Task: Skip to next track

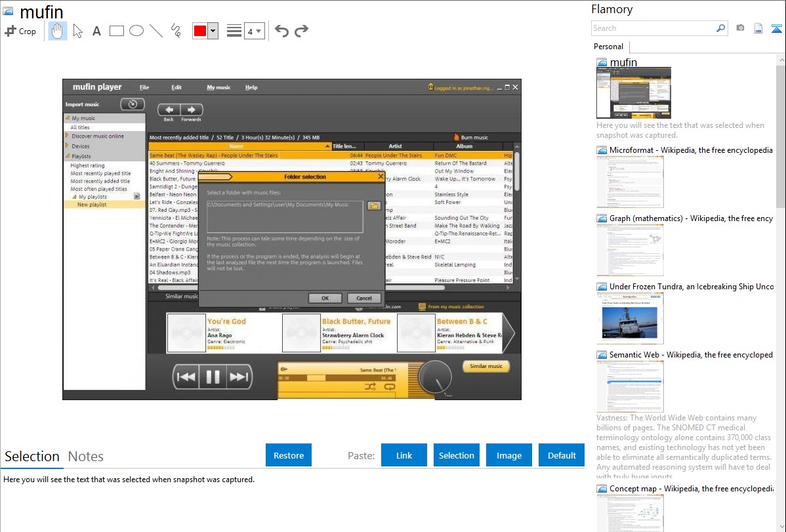Action: click(x=239, y=377)
